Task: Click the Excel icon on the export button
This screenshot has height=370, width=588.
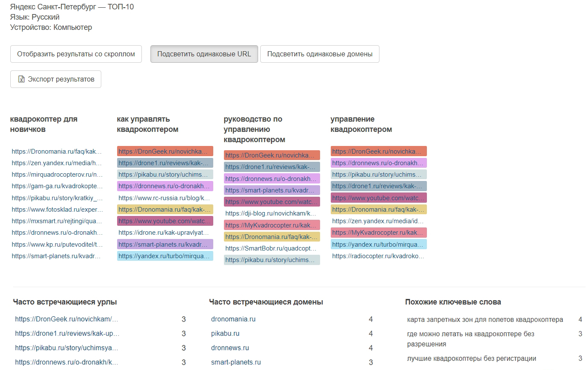Action: click(21, 79)
